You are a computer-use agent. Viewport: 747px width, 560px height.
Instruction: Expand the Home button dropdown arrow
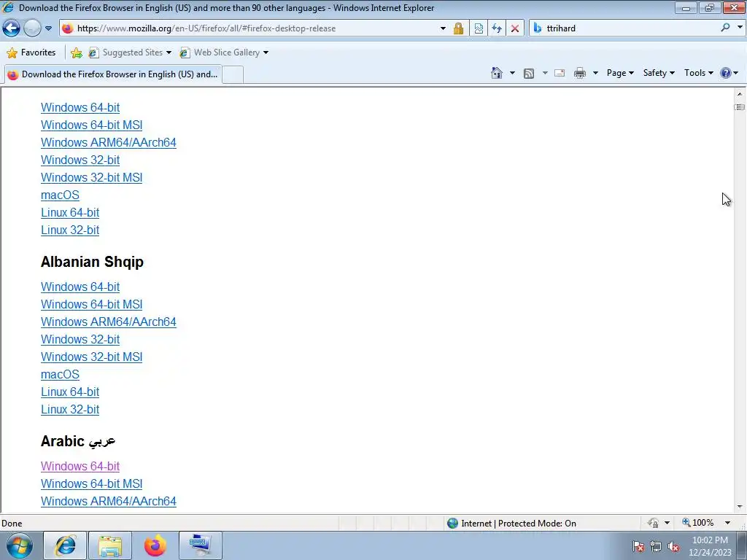(x=512, y=73)
